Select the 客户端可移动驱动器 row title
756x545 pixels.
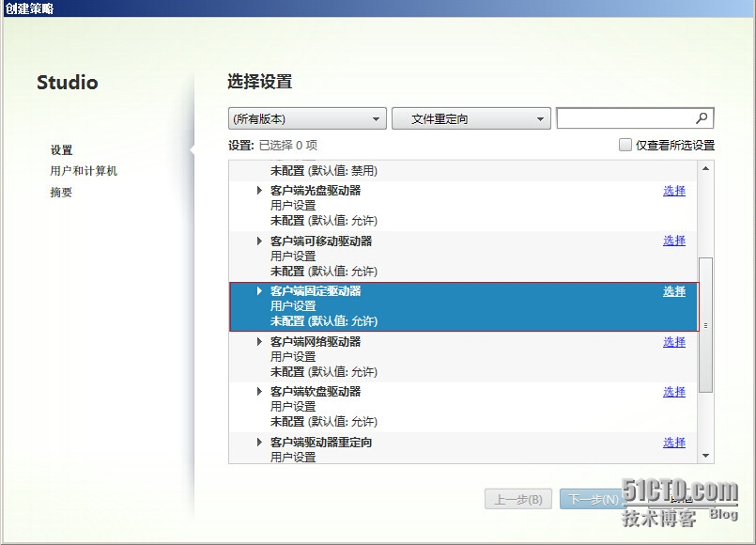pyautogui.click(x=321, y=241)
